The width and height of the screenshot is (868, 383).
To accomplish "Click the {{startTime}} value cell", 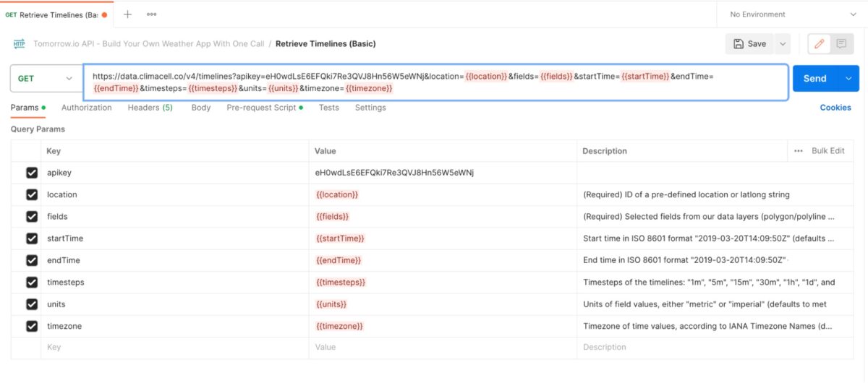I will point(443,238).
